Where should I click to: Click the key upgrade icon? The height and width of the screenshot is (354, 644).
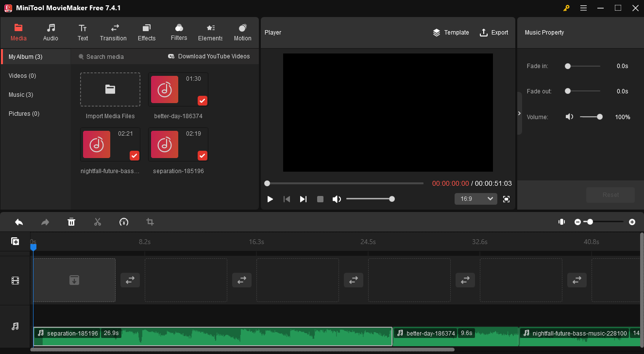tap(566, 8)
